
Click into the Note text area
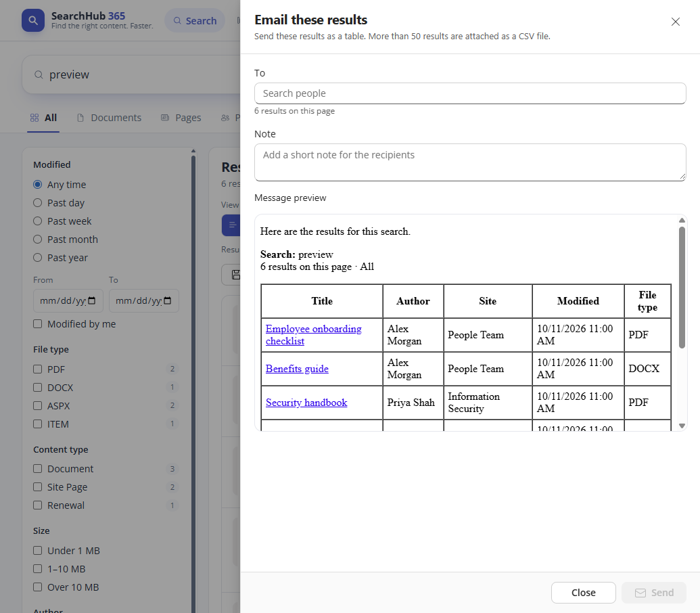470,162
